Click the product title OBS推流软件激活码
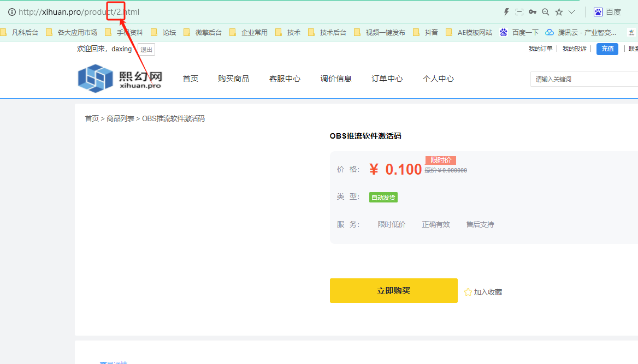The height and width of the screenshot is (364, 638). click(365, 136)
